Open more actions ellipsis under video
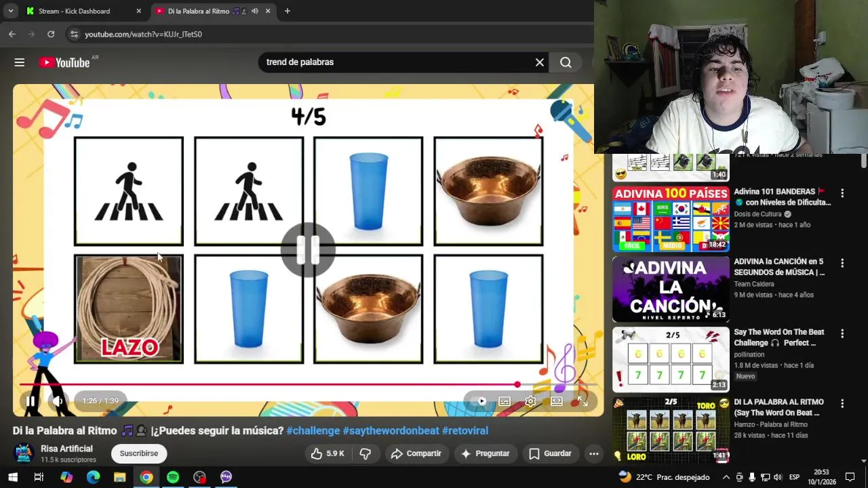 pyautogui.click(x=594, y=453)
